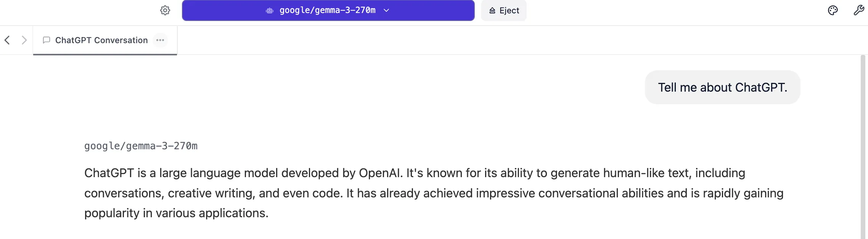This screenshot has height=239, width=868.
Task: Open the wrench tools icon
Action: click(x=858, y=10)
